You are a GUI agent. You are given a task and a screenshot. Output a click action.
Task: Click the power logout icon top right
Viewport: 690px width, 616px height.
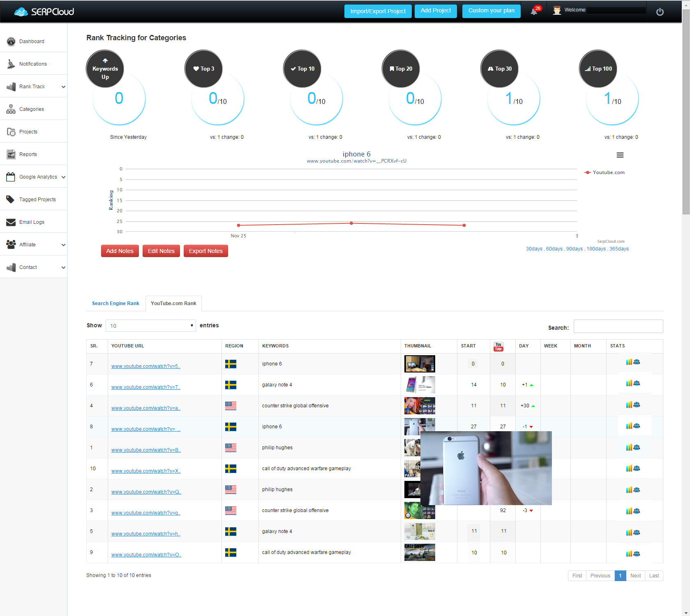coord(660,11)
